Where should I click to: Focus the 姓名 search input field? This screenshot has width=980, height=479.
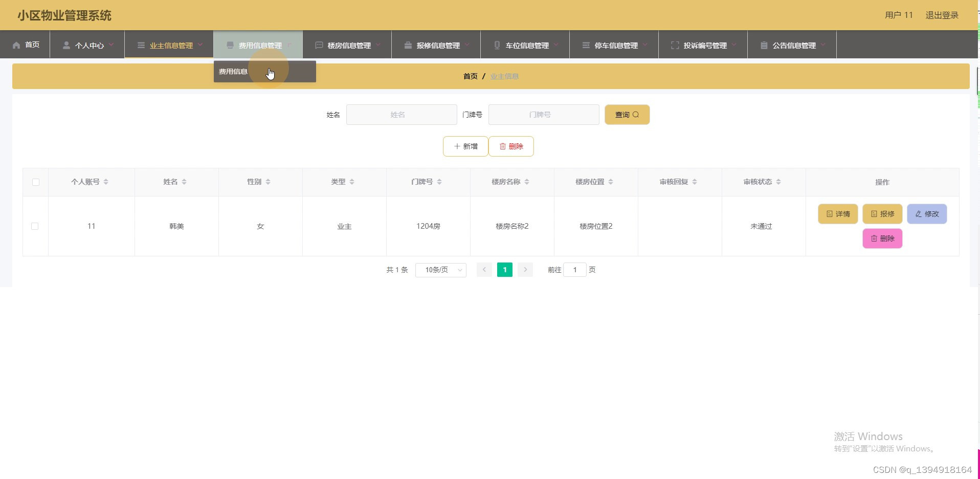click(402, 115)
